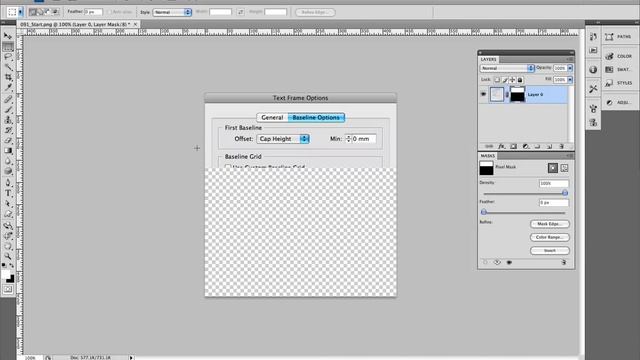Viewport: 640px width, 360px height.
Task: Open the Masks panel flyout menu
Action: [x=569, y=156]
